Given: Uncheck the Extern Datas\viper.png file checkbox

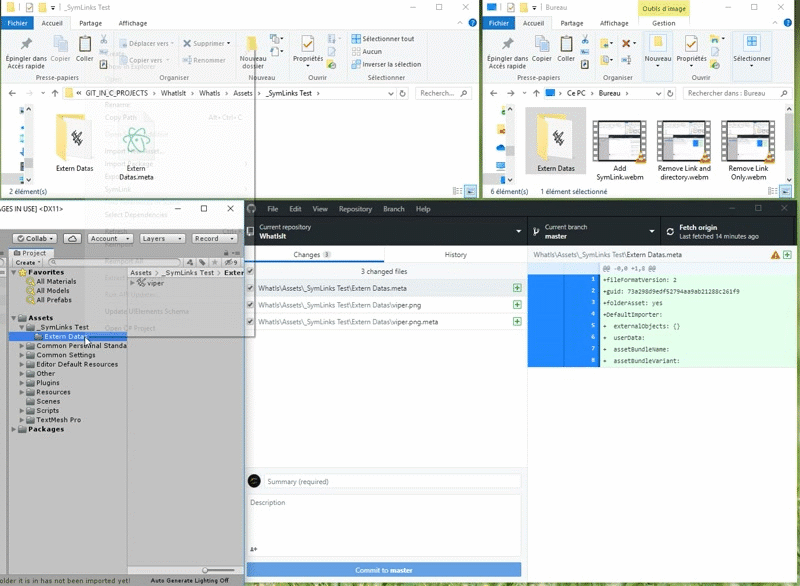Looking at the screenshot, I should point(250,305).
